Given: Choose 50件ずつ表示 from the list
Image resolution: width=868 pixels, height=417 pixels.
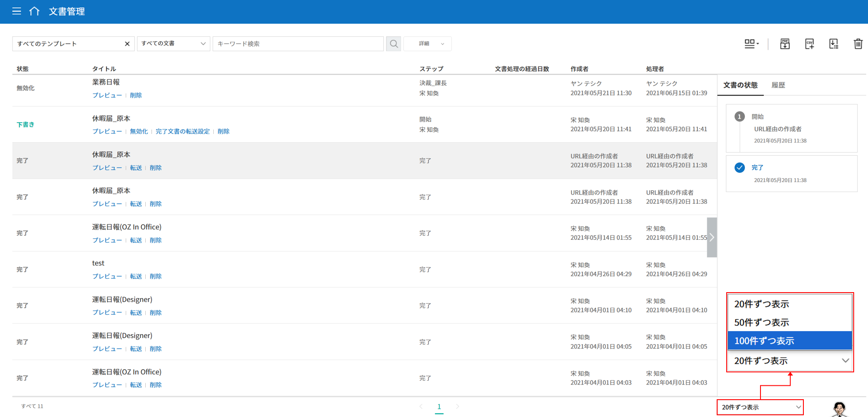Looking at the screenshot, I should 790,323.
